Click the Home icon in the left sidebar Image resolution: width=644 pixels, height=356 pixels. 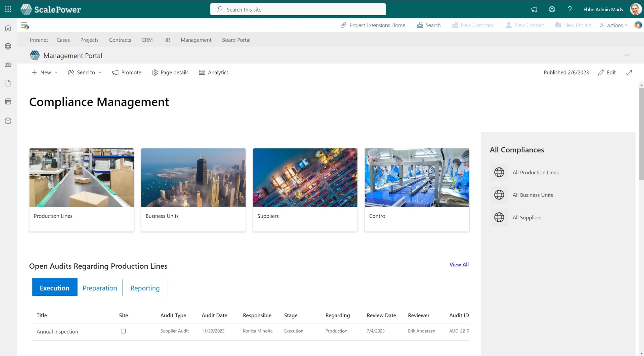click(x=8, y=28)
